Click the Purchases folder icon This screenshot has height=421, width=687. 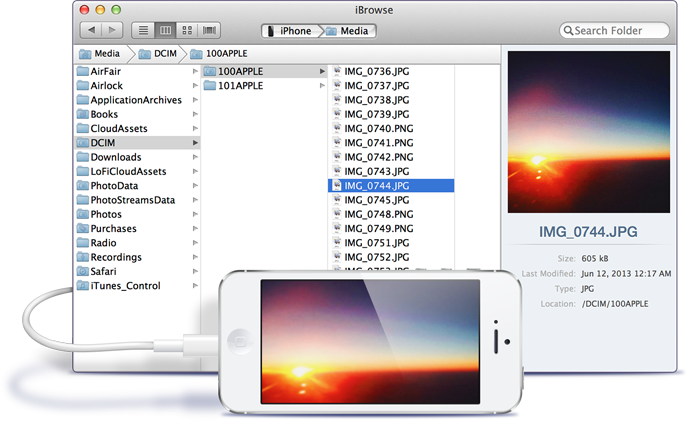coord(83,228)
